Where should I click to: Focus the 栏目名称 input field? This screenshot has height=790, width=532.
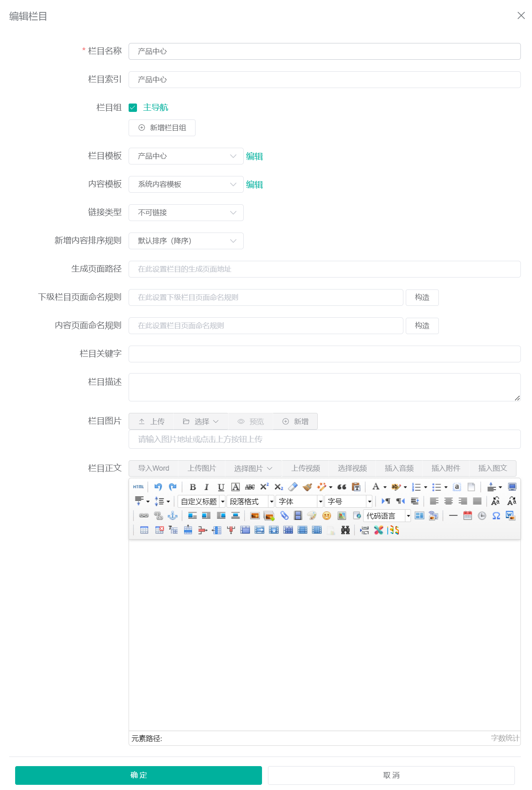tap(325, 51)
